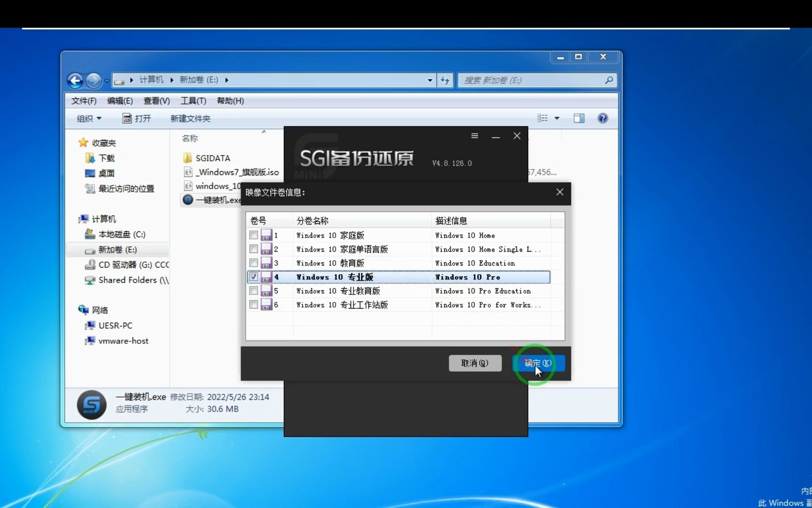Check the Windows 10 专业教育版 checkbox
Viewport: 812px width, 508px height.
click(254, 291)
